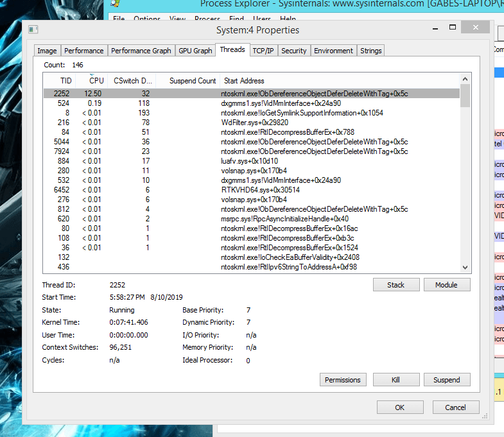Switch to the Image tab
This screenshot has height=437, width=504.
(47, 51)
